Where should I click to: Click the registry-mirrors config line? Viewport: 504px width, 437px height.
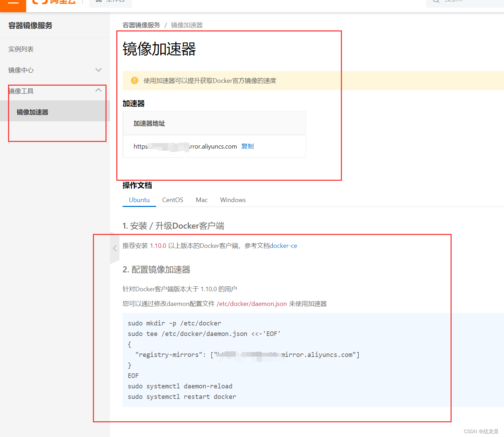(x=247, y=355)
